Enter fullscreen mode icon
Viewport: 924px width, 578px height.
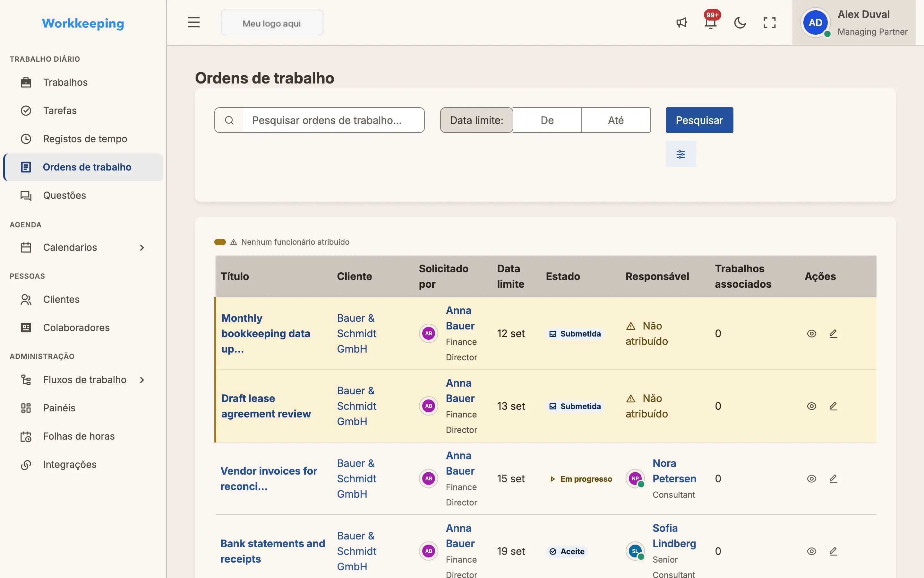click(769, 22)
